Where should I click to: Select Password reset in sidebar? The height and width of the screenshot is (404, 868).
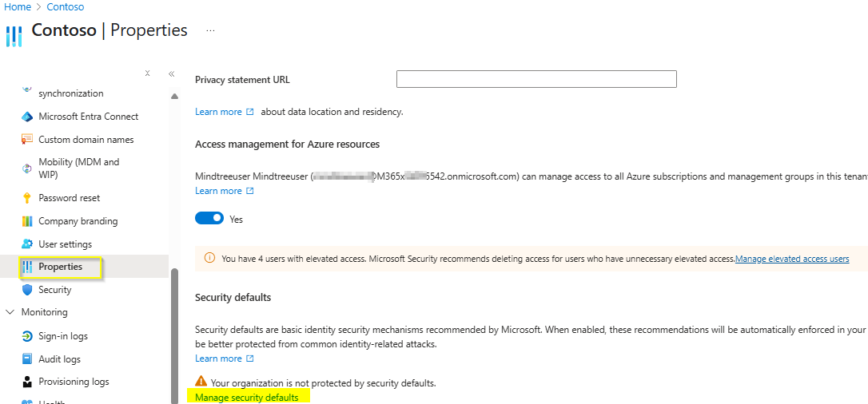pyautogui.click(x=70, y=198)
